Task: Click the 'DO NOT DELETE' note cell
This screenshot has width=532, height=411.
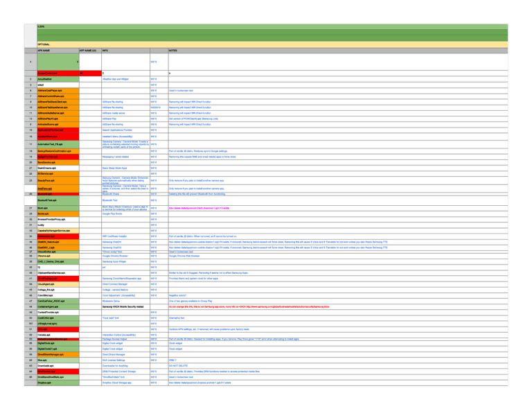Action: click(x=338, y=366)
